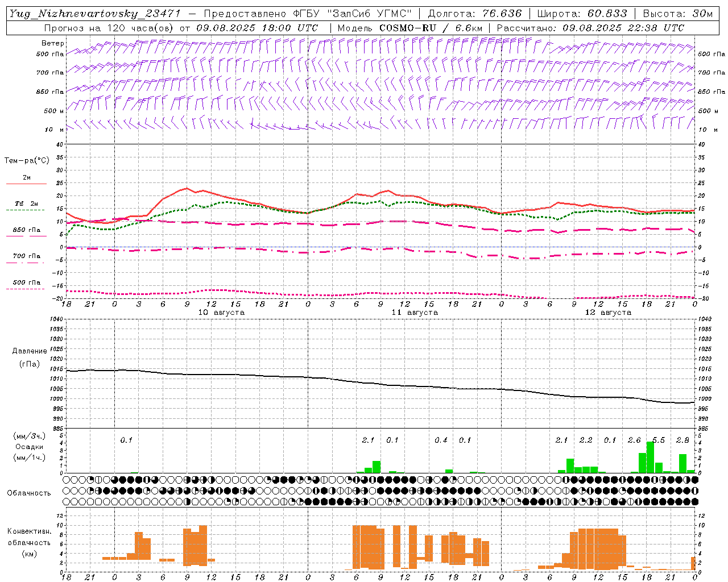Click the 2.6 precipitation total value
This screenshot has width=728, height=582.
pyautogui.click(x=634, y=440)
